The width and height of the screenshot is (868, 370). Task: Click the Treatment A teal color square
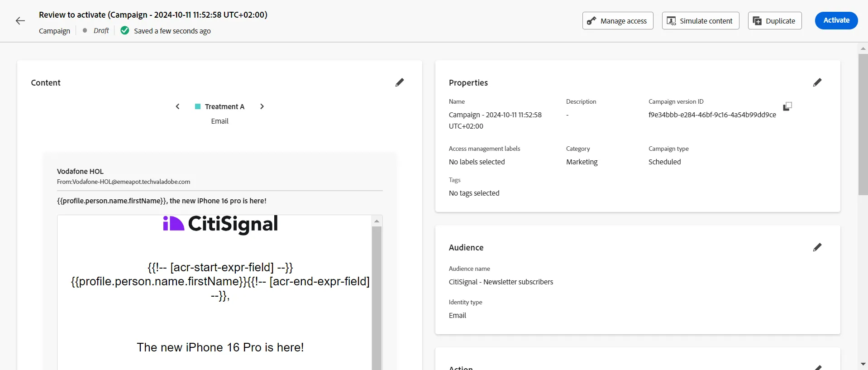tap(198, 106)
